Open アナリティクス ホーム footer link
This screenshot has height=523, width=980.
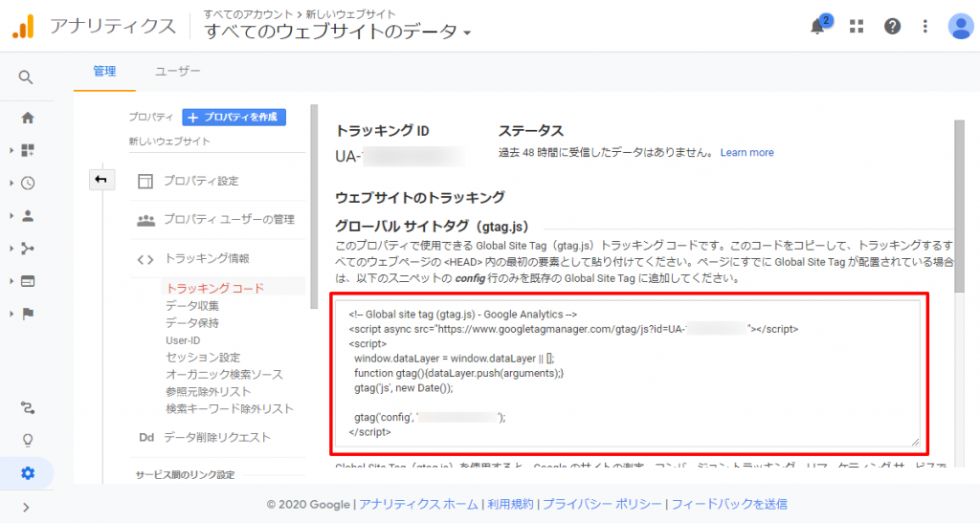(418, 504)
